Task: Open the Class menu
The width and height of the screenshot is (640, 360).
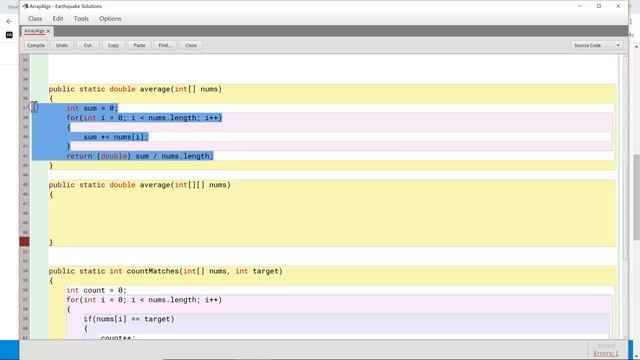Action: (x=35, y=19)
